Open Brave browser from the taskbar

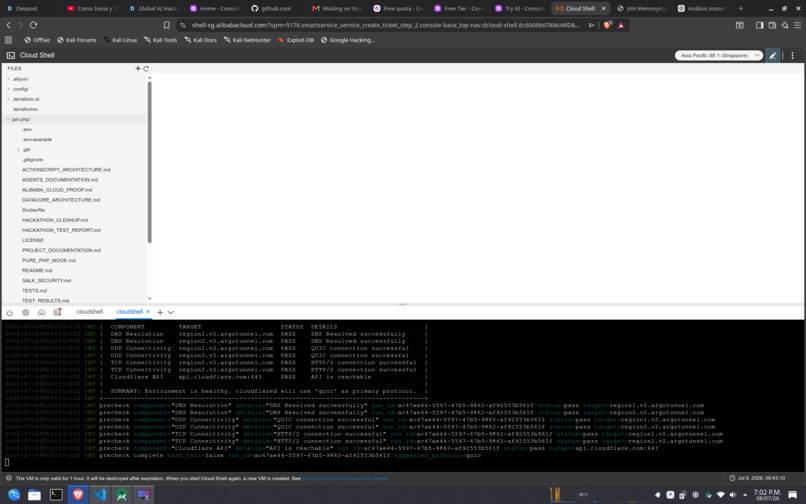click(78, 494)
